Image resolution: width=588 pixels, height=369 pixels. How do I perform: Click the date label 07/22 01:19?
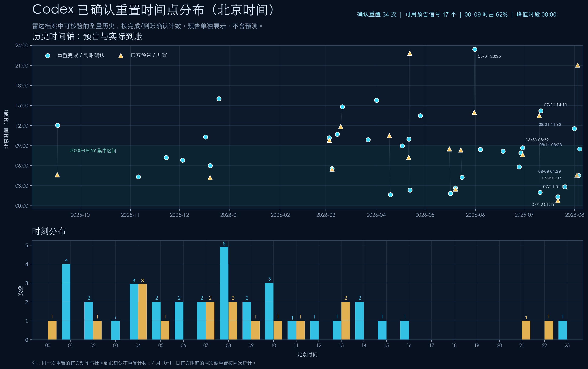click(x=543, y=204)
